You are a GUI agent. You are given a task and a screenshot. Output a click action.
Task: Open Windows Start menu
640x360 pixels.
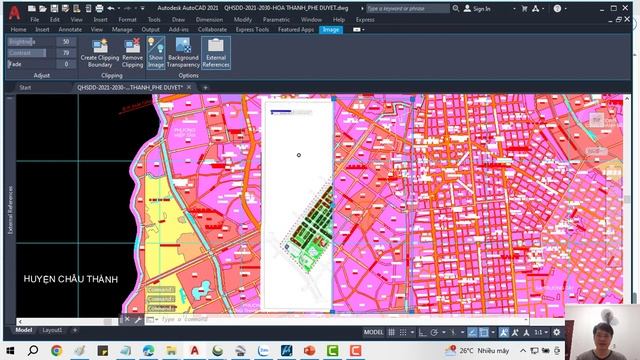[10, 350]
